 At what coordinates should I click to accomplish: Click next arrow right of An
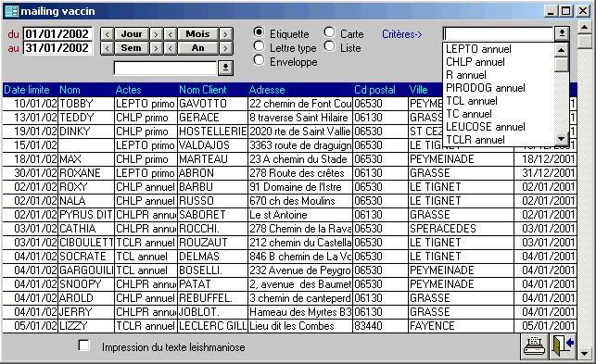tap(226, 48)
